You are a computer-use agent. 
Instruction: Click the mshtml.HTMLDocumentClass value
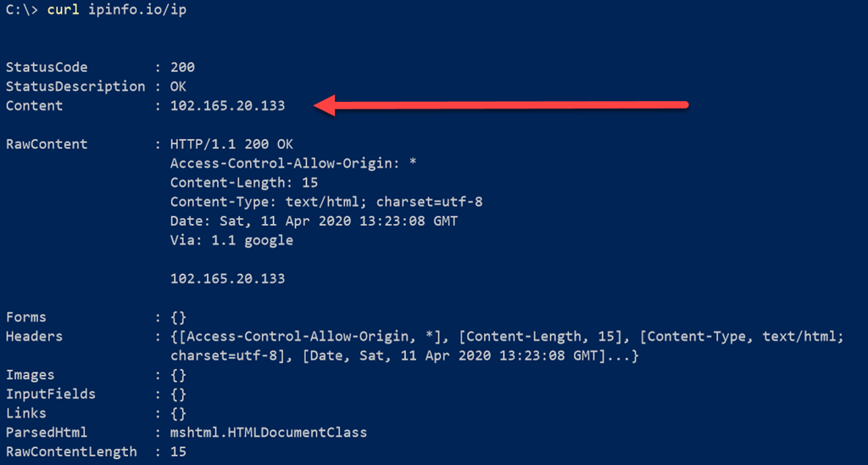269,433
